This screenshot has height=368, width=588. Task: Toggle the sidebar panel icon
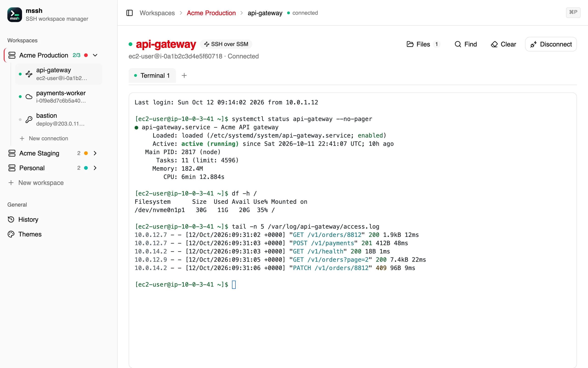130,13
